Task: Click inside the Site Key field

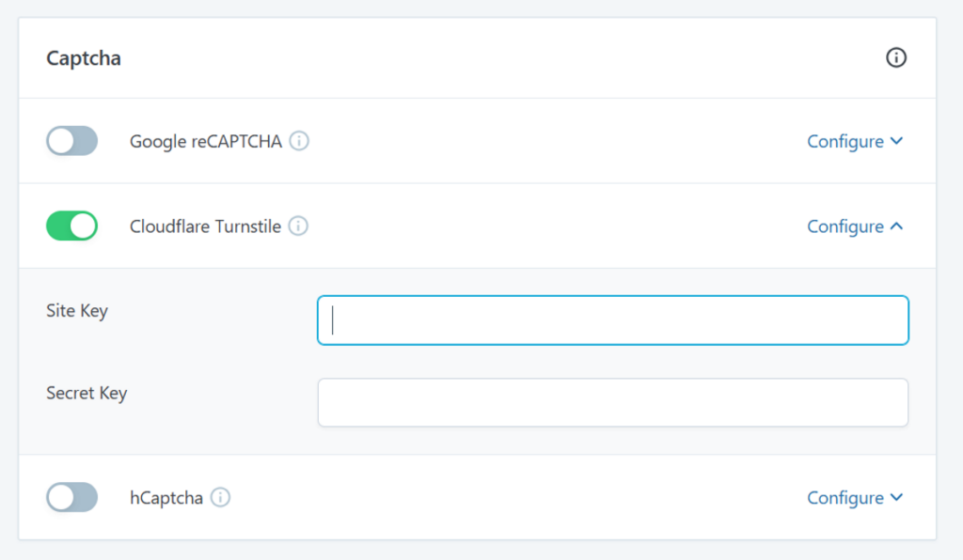Action: point(612,319)
